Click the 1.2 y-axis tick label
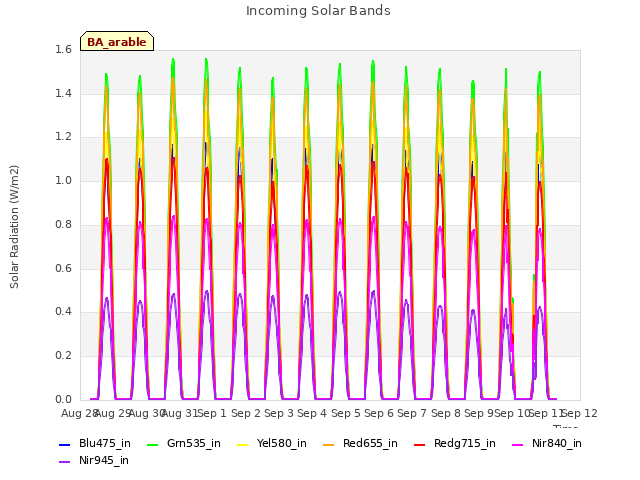The height and width of the screenshot is (480, 640). (x=63, y=137)
